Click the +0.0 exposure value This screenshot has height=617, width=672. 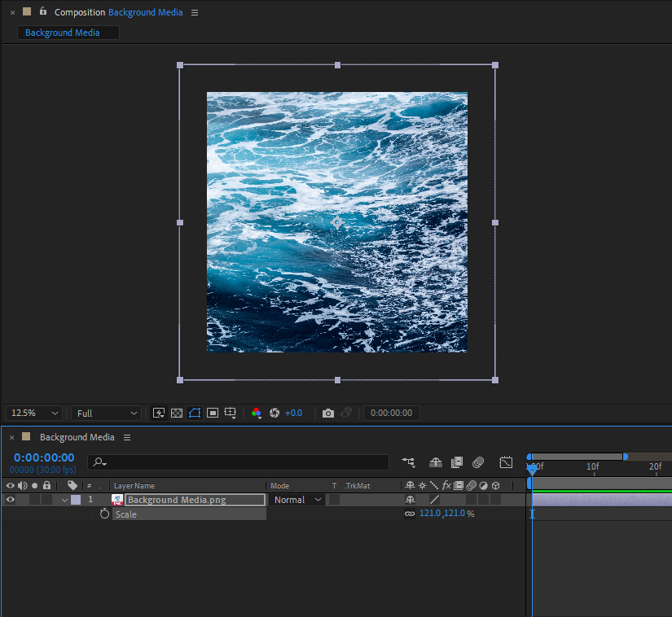[x=293, y=414]
